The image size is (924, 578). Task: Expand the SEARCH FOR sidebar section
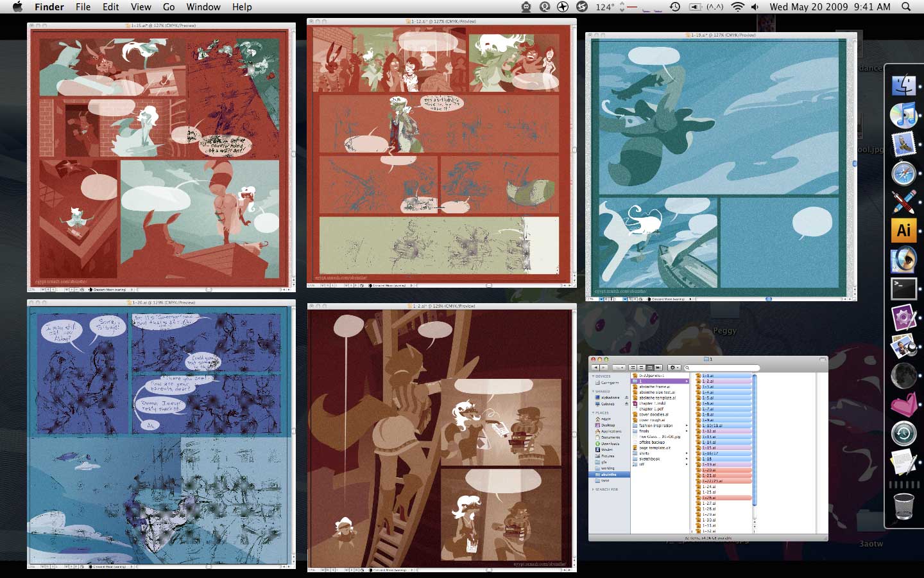coord(593,489)
